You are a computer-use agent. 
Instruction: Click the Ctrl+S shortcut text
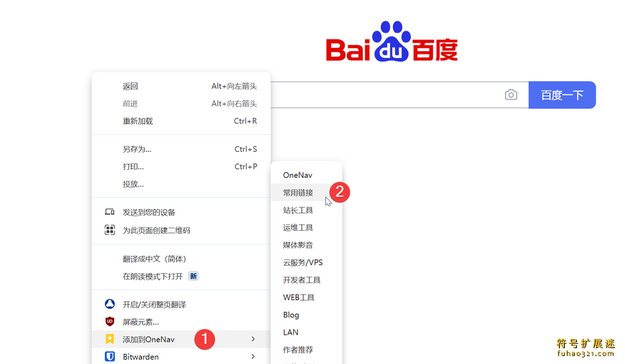coord(246,149)
